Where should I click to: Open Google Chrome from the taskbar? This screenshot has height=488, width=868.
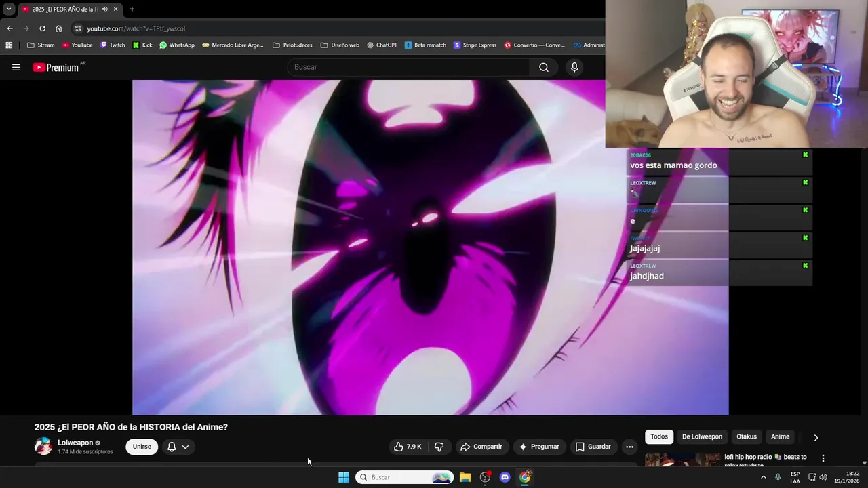pyautogui.click(x=525, y=477)
